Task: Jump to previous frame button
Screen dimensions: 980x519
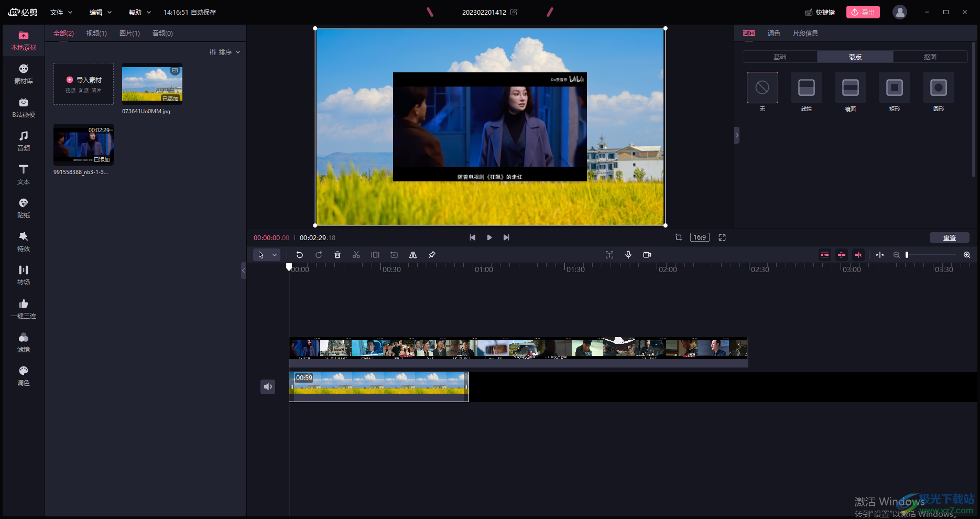Action: click(473, 237)
